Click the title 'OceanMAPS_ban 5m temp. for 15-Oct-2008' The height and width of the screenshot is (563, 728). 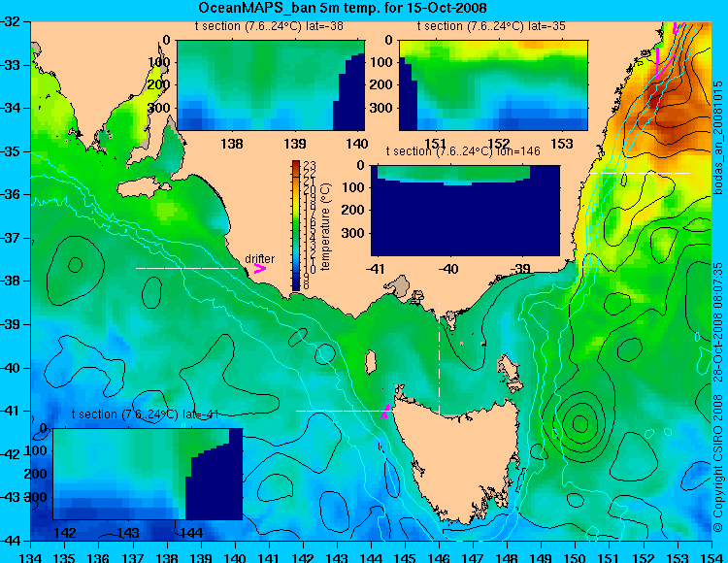click(x=343, y=8)
